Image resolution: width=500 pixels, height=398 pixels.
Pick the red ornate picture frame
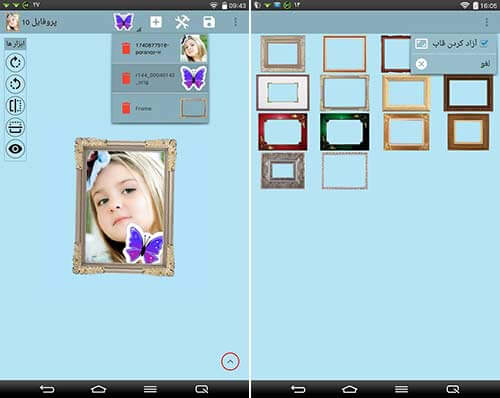tap(283, 132)
